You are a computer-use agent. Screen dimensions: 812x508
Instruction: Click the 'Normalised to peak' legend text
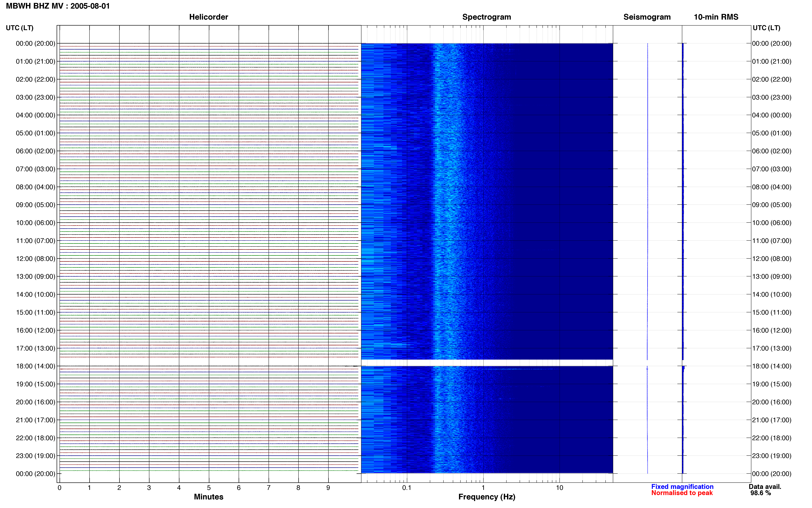coord(682,493)
